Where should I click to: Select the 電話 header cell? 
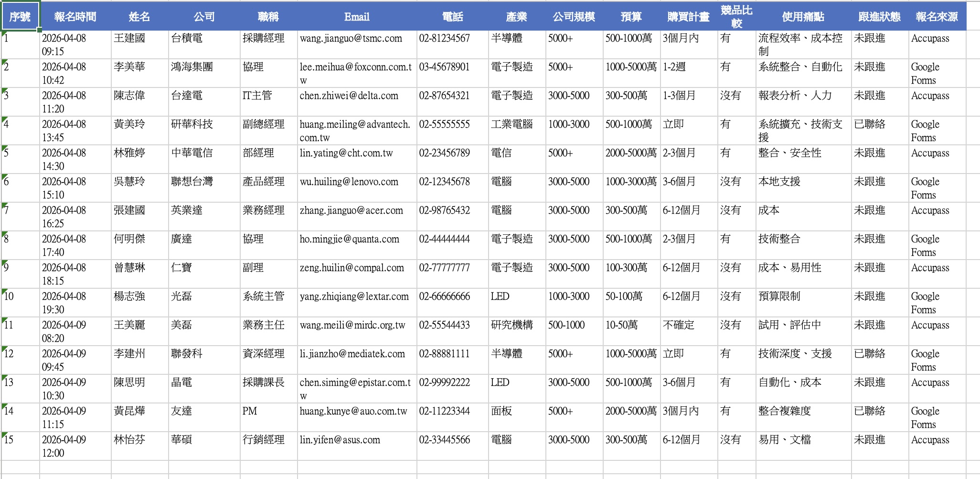452,16
